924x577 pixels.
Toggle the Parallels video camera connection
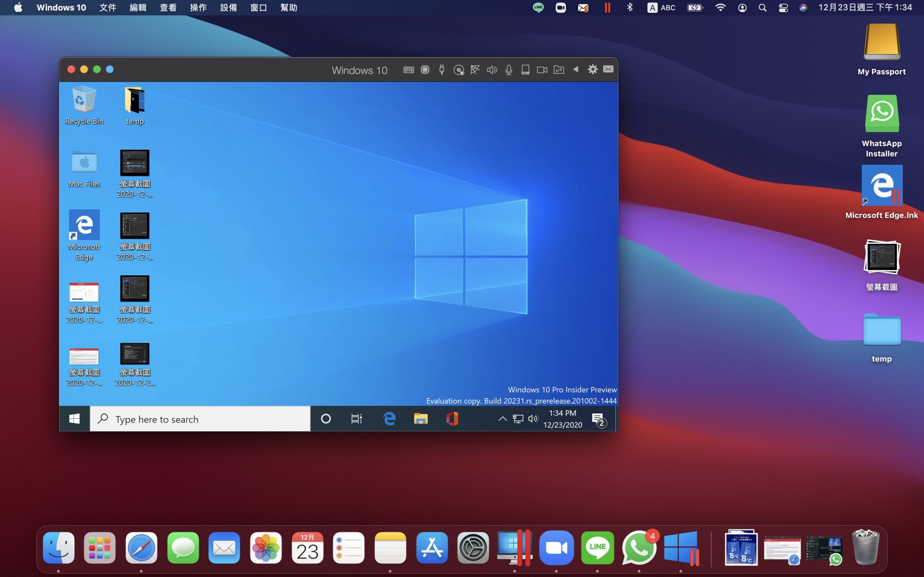[542, 70]
